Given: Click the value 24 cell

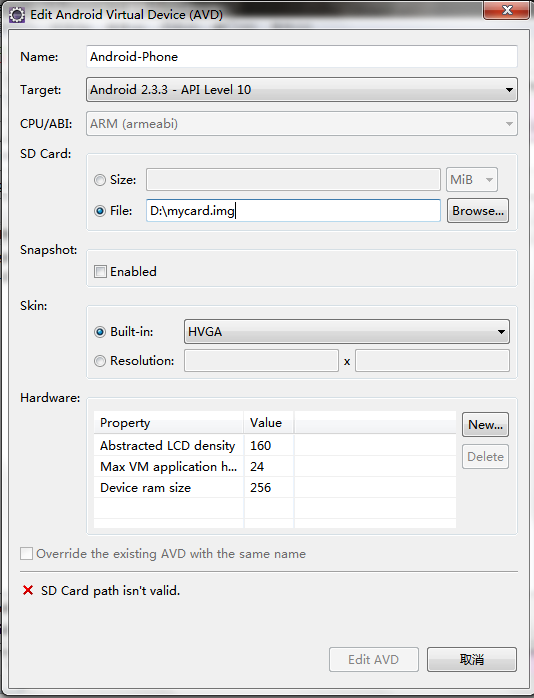Looking at the screenshot, I should point(269,467).
